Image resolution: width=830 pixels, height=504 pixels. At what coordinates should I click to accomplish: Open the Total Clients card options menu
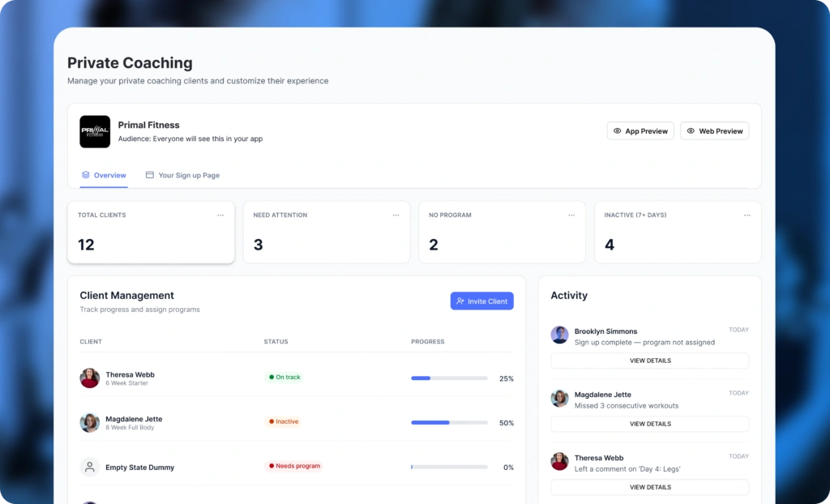220,215
